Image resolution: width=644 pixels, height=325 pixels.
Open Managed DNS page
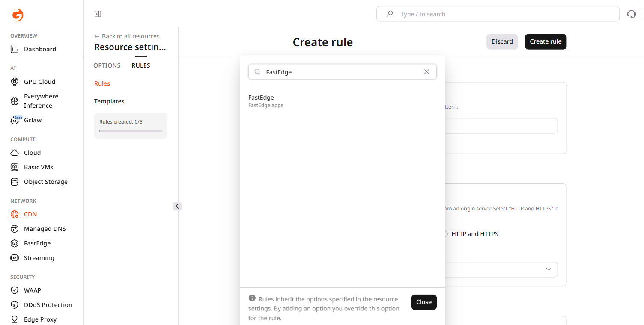(x=38, y=229)
